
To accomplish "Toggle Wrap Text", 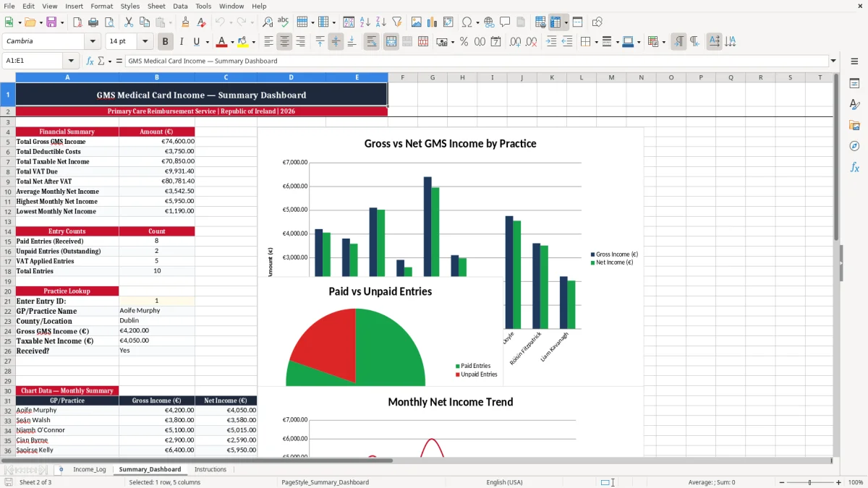I will (x=372, y=42).
